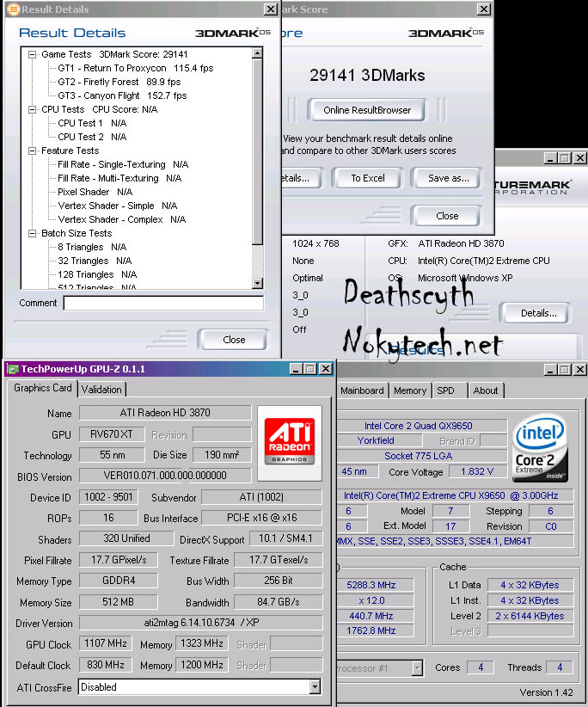Click the GPU Clock 1107 MHz value
Image resolution: width=588 pixels, height=707 pixels.
(106, 643)
